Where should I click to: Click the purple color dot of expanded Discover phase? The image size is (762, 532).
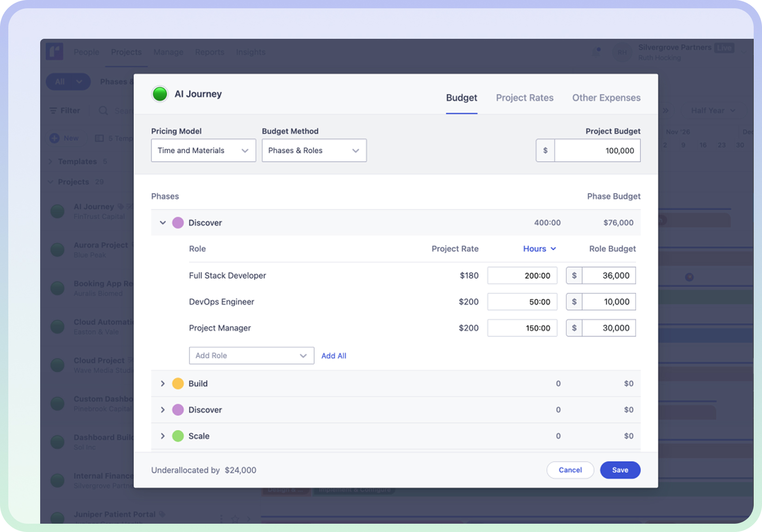pyautogui.click(x=178, y=223)
